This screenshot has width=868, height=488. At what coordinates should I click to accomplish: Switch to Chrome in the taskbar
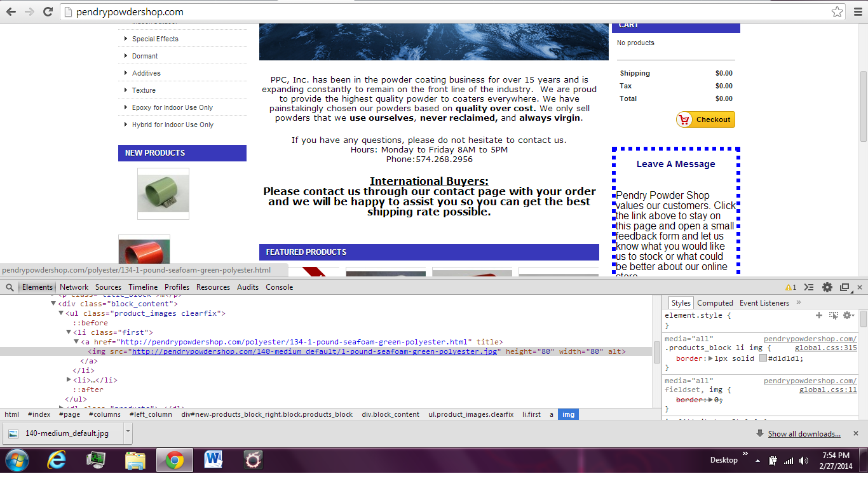(175, 460)
